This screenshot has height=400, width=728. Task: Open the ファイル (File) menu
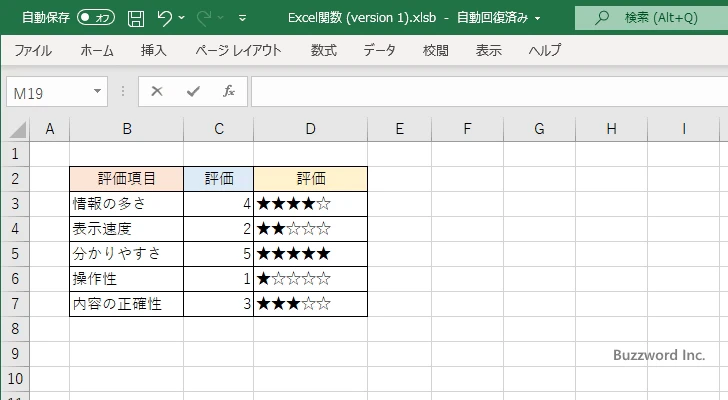(33, 50)
